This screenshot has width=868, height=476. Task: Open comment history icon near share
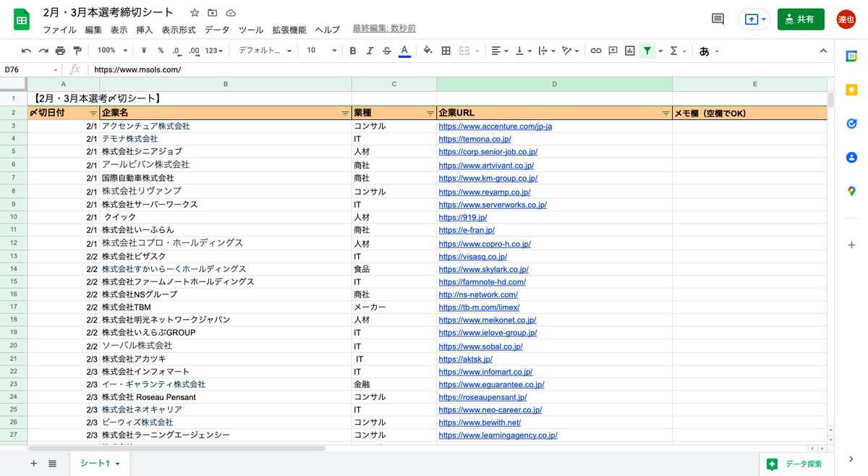pyautogui.click(x=718, y=19)
